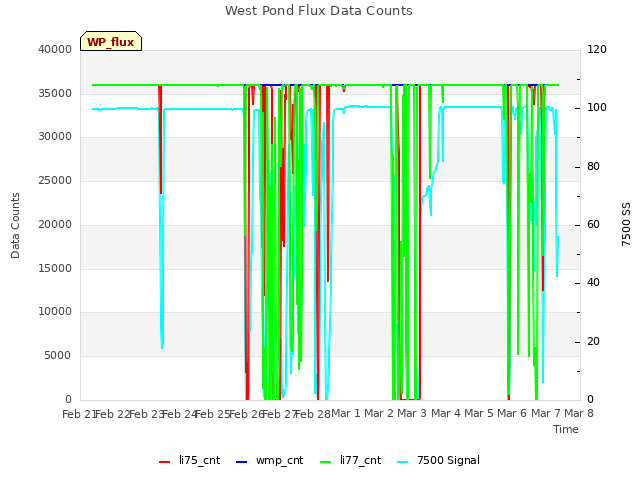
Task: Click the Mar 5 date tick label
Action: (x=479, y=413)
